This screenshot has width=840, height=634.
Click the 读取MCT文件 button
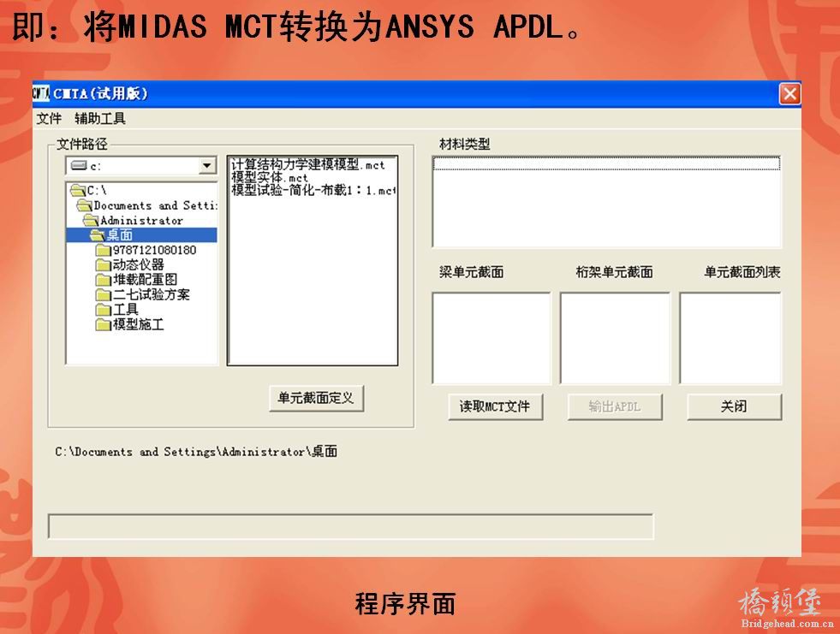(495, 406)
